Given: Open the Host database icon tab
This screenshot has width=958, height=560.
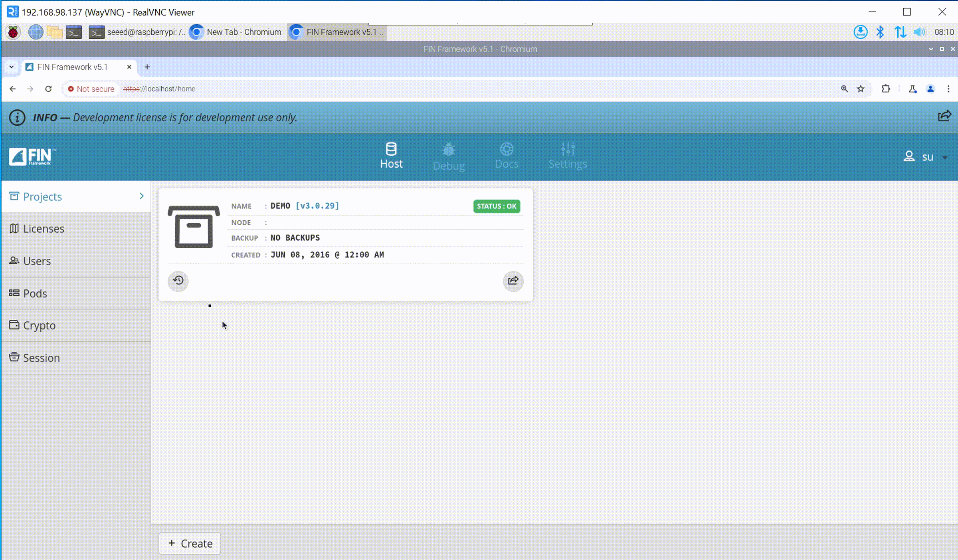Looking at the screenshot, I should [391, 156].
